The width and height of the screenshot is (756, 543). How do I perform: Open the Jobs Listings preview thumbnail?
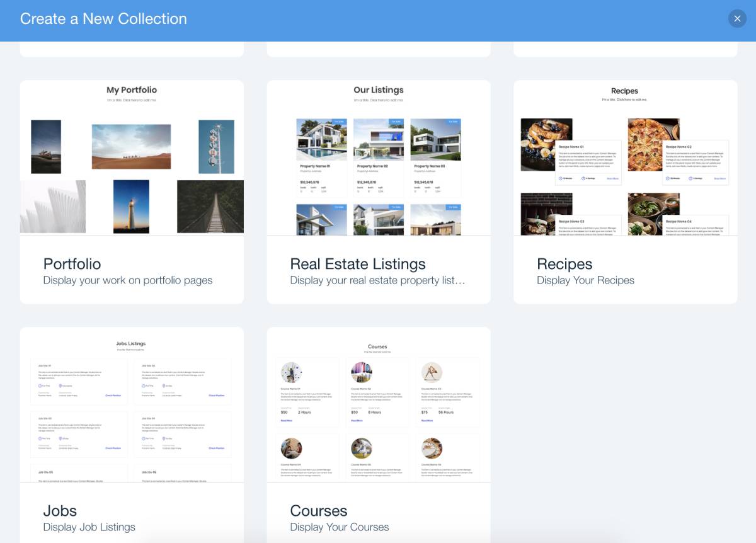point(132,404)
